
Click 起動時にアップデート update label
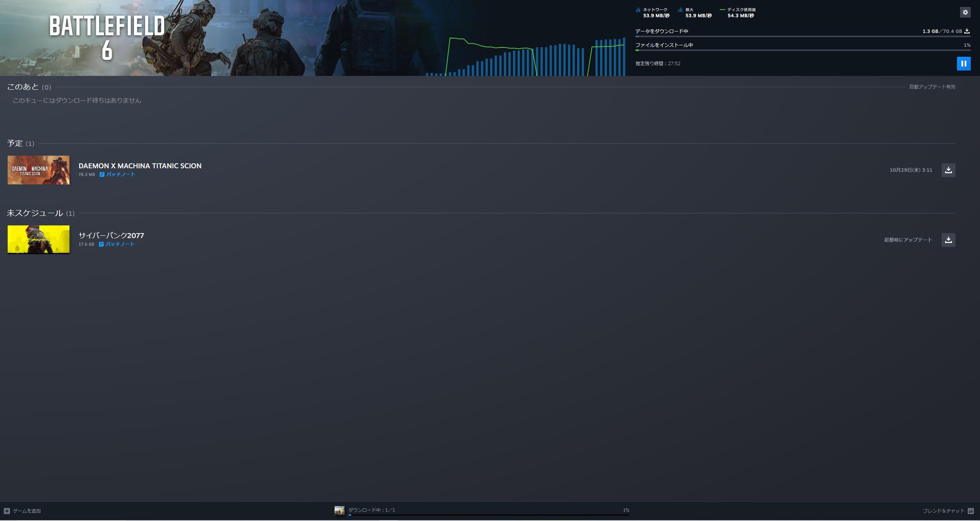click(908, 240)
